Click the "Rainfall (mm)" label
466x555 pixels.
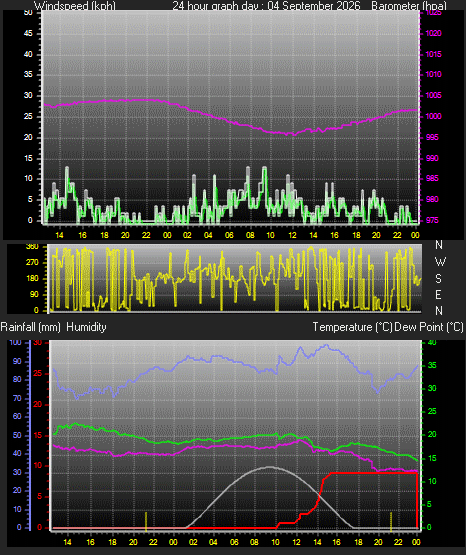[x=30, y=327]
